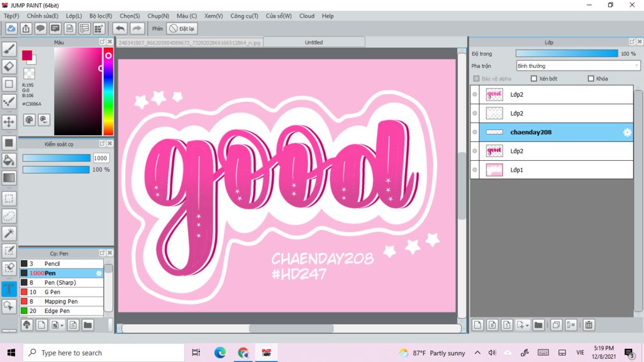Expand the add brush dropdown in brush panel
This screenshot has height=362, width=644.
62,326
